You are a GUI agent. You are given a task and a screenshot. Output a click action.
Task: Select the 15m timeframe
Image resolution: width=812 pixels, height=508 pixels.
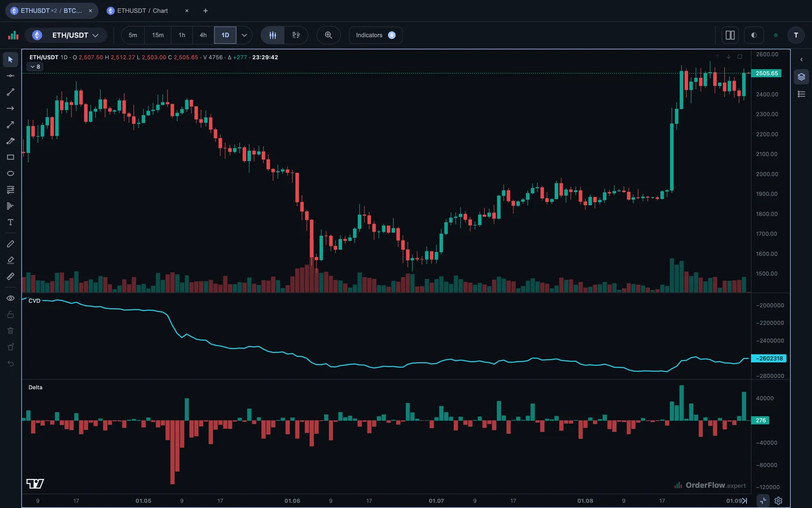[158, 35]
